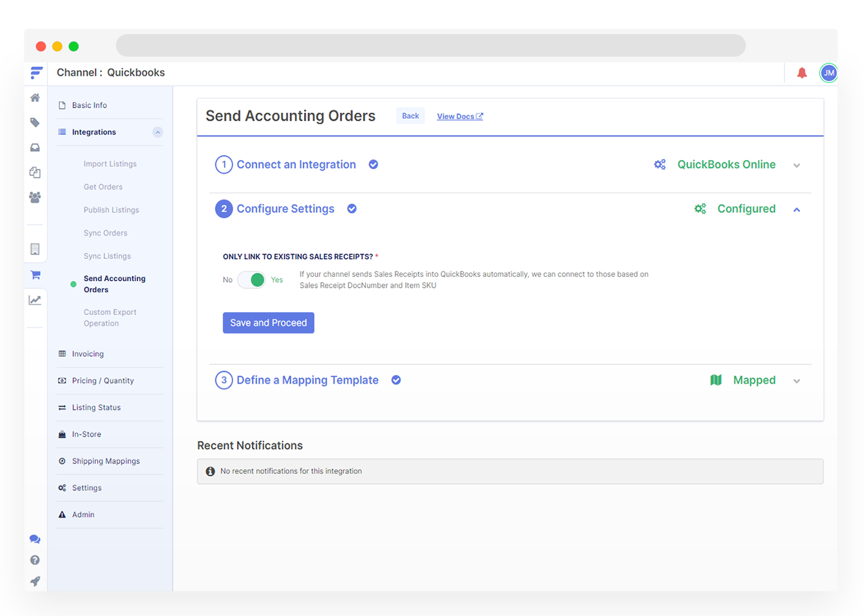Open the notifications bell
Screen dimensions: 865x616
(x=802, y=73)
